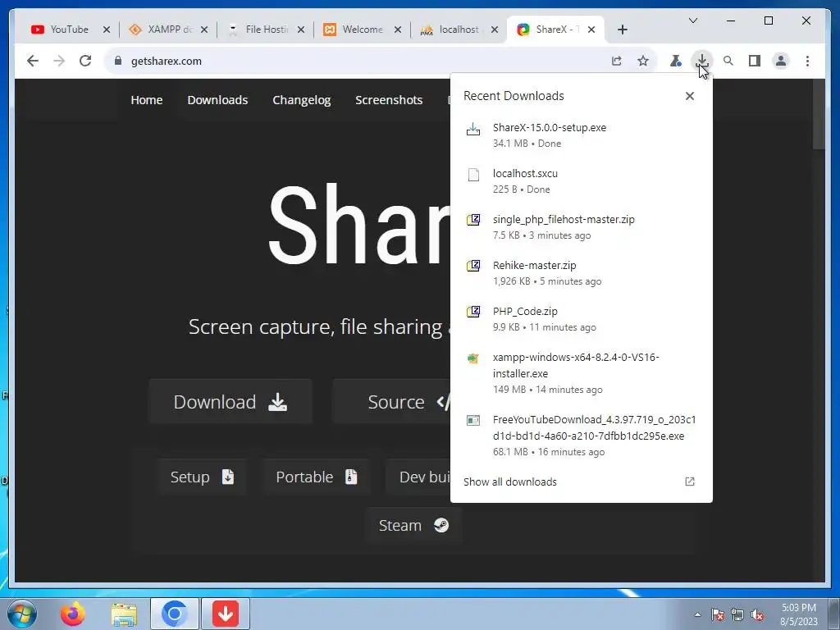This screenshot has height=630, width=840.
Task: Open downloads page via external-link icon
Action: tap(689, 482)
